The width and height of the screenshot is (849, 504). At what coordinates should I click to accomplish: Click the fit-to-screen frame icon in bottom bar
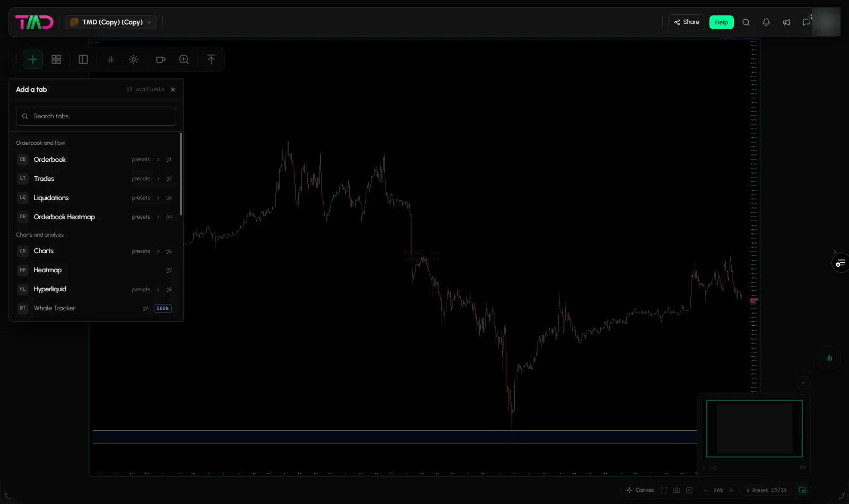pos(664,490)
